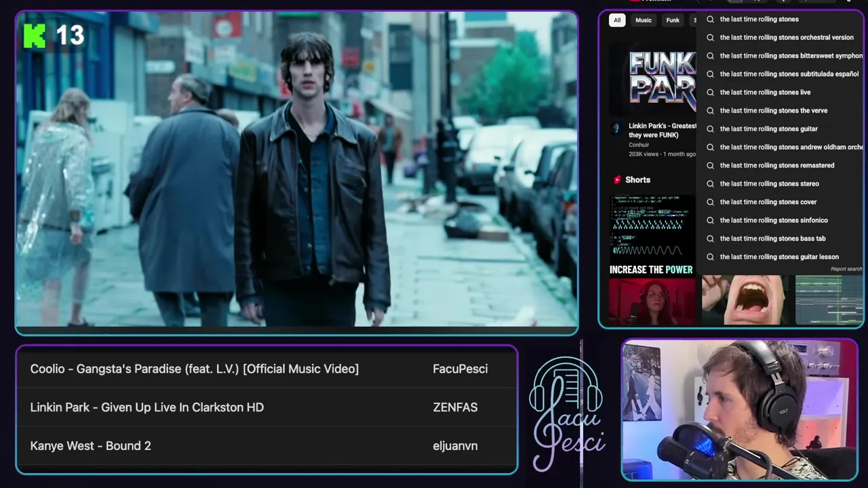Open the DAW screen short thumbnail
The image size is (868, 488).
click(x=829, y=300)
